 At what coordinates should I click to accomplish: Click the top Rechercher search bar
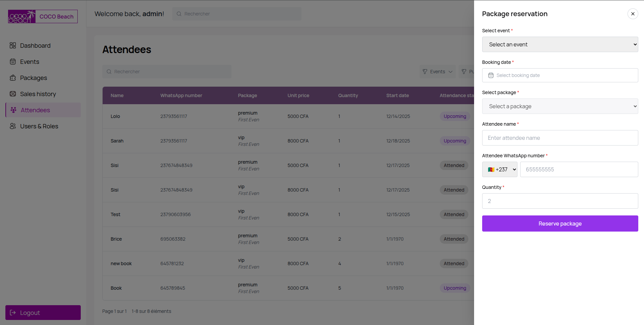point(237,14)
